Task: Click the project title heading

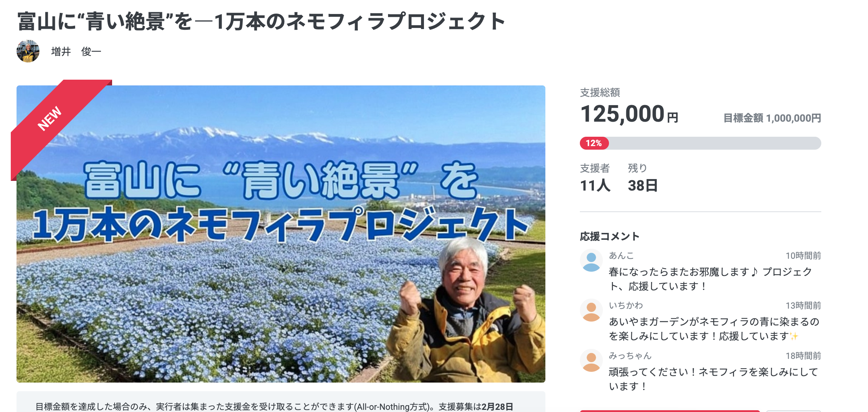Action: 262,22
